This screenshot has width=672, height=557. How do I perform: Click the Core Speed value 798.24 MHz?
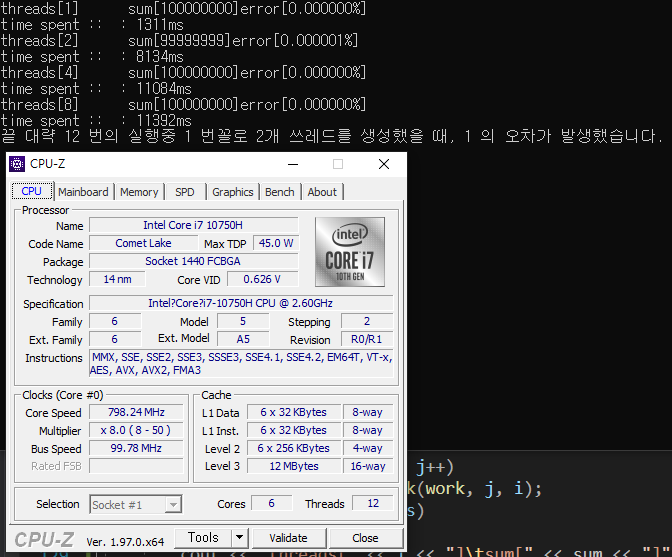click(136, 412)
